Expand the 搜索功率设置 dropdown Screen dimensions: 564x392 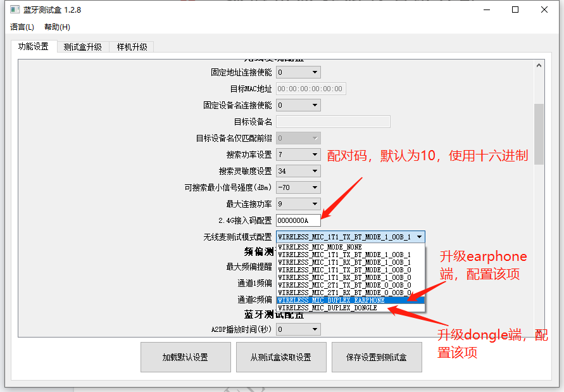pyautogui.click(x=298, y=155)
